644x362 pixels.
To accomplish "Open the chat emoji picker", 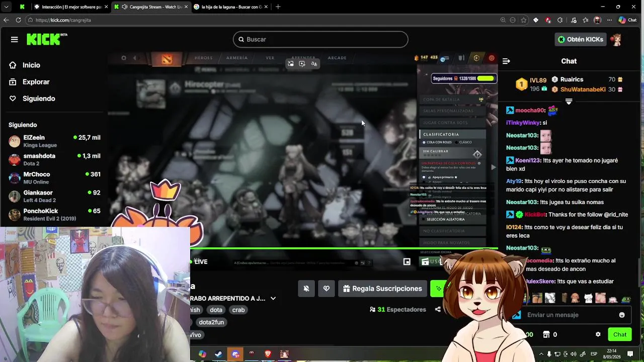I will (622, 315).
